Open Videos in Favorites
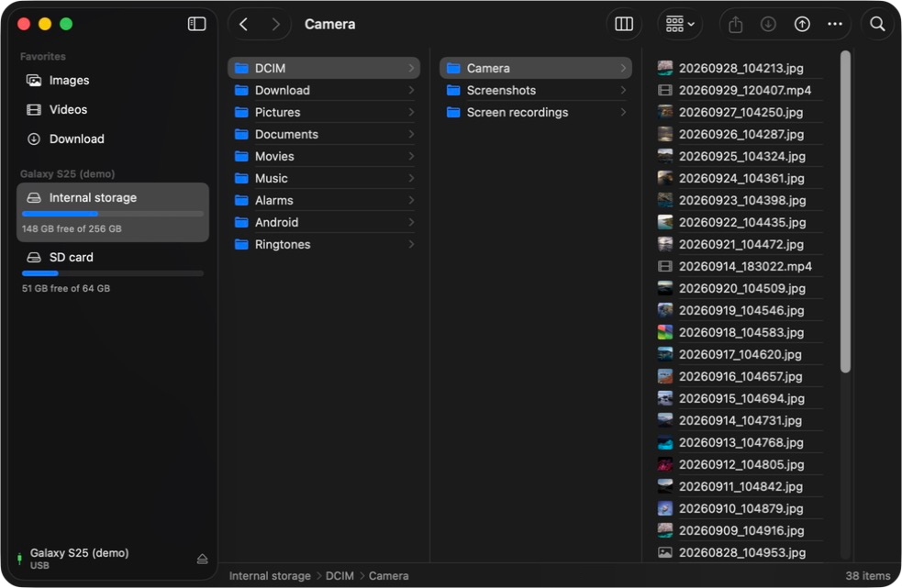This screenshot has height=588, width=902. 112,109
